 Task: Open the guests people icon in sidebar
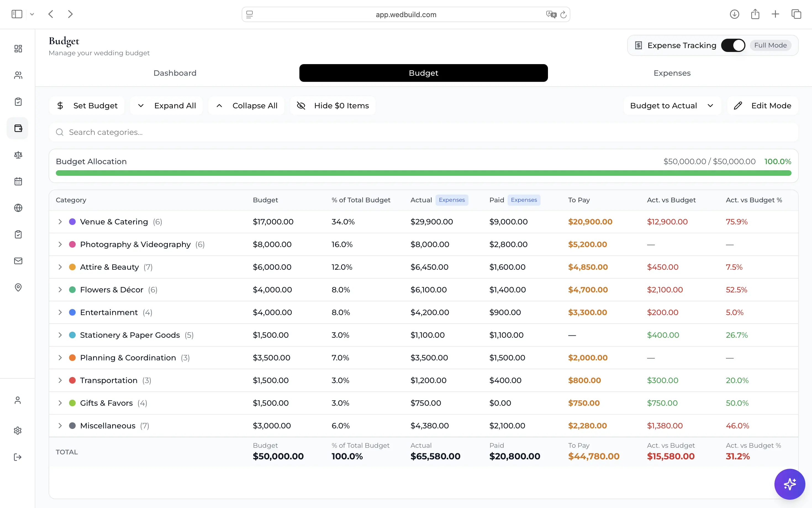click(x=18, y=75)
